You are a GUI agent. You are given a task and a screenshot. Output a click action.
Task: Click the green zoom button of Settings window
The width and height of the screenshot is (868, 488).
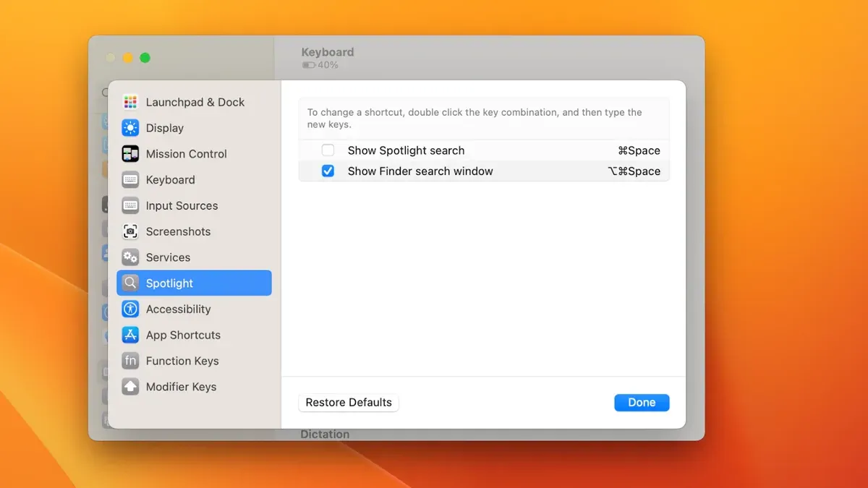(x=145, y=58)
